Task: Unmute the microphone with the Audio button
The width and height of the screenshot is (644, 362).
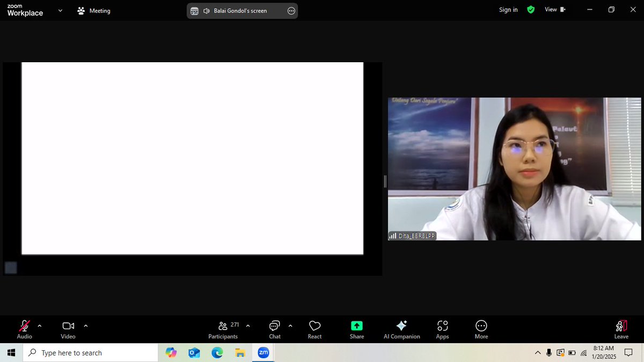Action: tap(24, 329)
